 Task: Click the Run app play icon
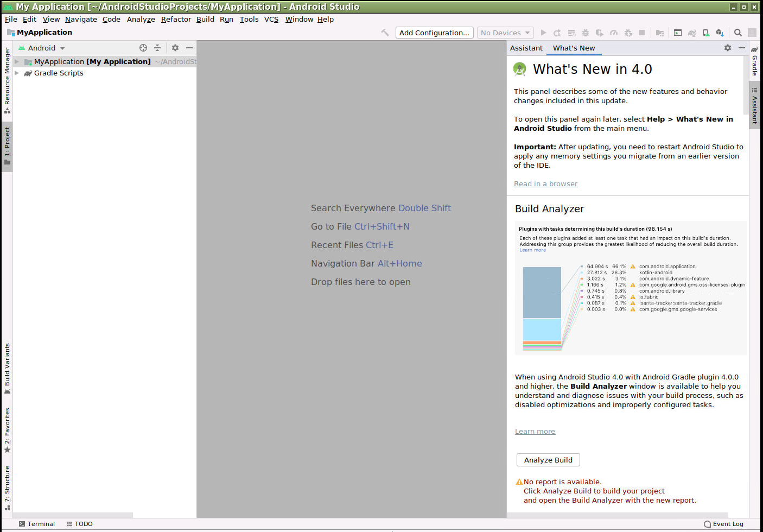pos(543,33)
